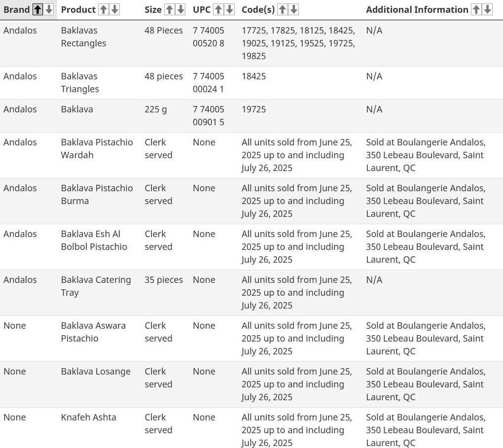This screenshot has height=448, width=503.
Task: Sort Additional Information column descending
Action: point(487,9)
